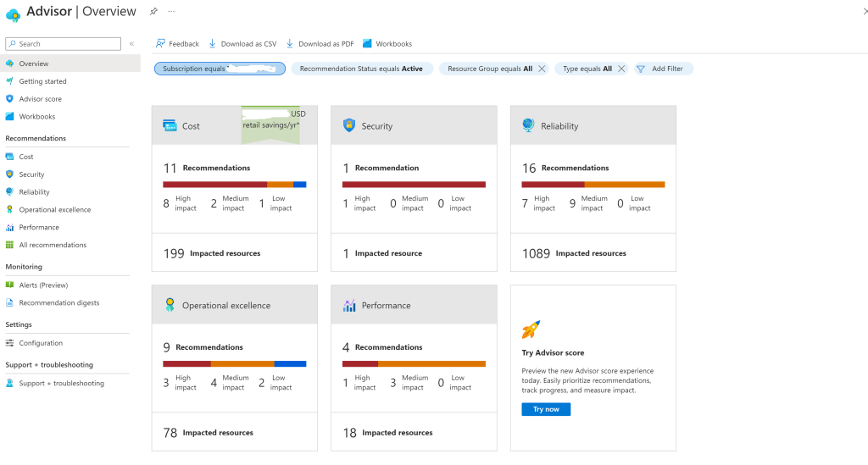This screenshot has height=465, width=868.
Task: Click the Download as PDF arrow icon
Action: (290, 44)
